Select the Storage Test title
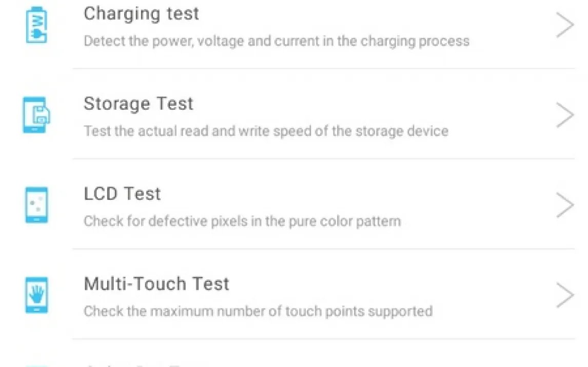 click(x=139, y=104)
